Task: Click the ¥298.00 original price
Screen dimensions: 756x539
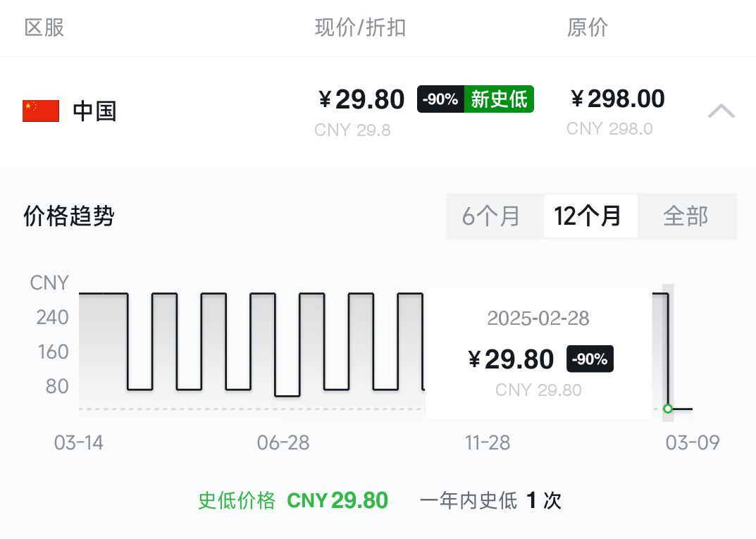Action: (618, 99)
